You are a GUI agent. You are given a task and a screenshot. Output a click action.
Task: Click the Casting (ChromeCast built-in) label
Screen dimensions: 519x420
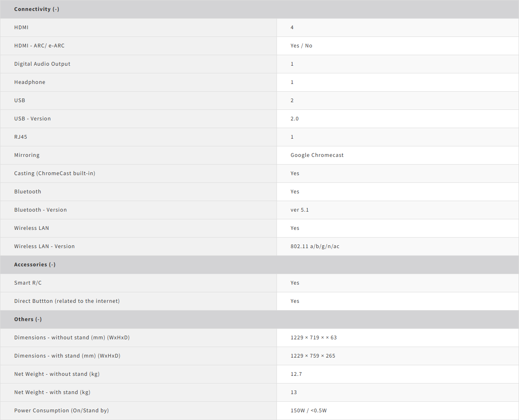55,173
